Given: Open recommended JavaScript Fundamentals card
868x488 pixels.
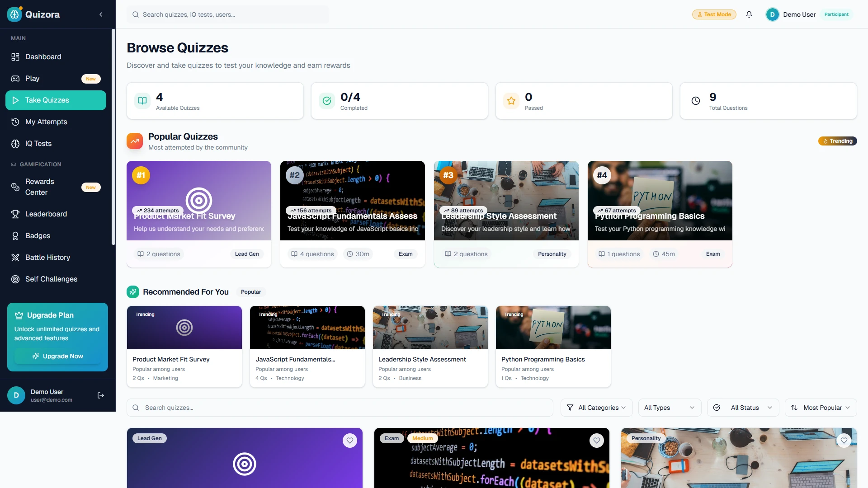Looking at the screenshot, I should (307, 347).
